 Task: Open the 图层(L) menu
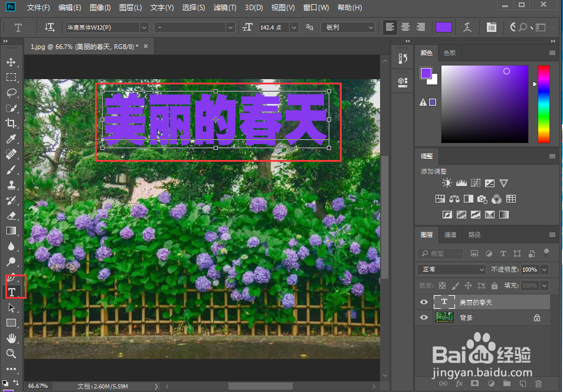[130, 8]
